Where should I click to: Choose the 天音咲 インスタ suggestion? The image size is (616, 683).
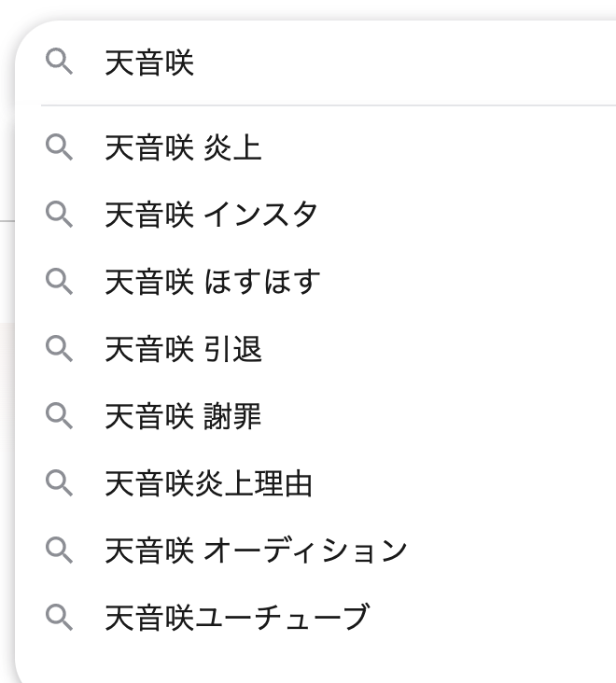click(211, 215)
